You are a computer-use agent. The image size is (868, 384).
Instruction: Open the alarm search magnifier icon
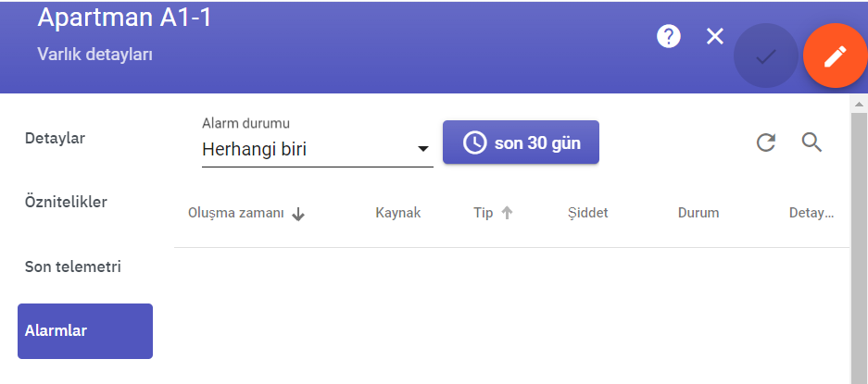pos(811,142)
